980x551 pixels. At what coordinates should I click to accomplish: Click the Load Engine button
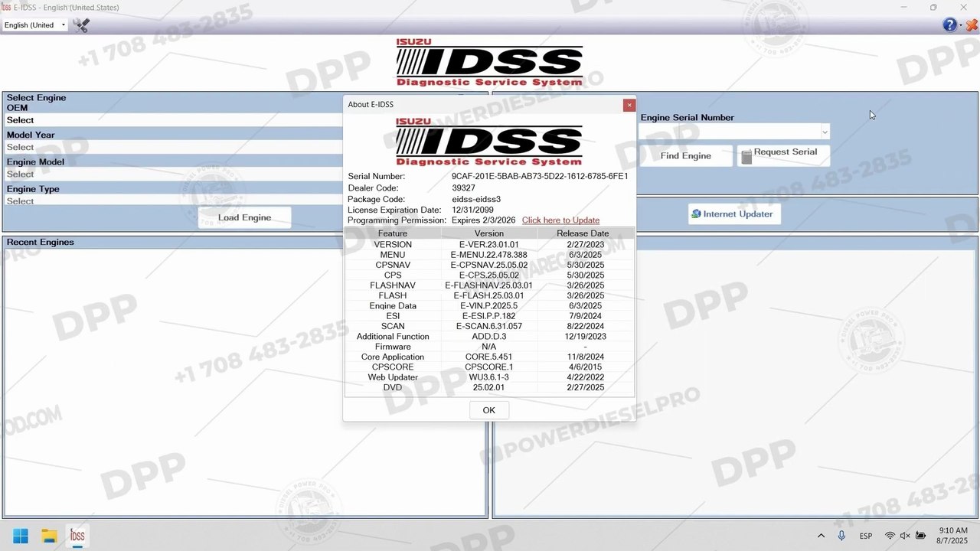tap(244, 217)
